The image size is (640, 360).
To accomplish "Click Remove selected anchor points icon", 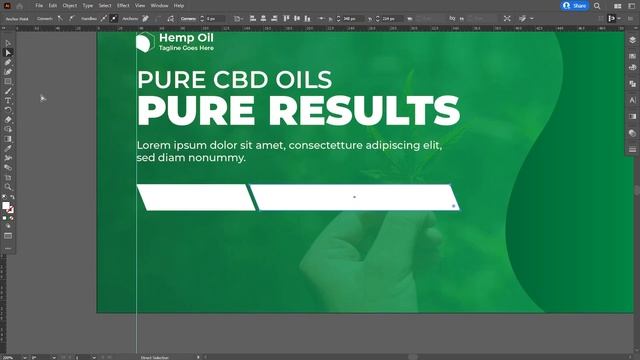I will pyautogui.click(x=145, y=18).
